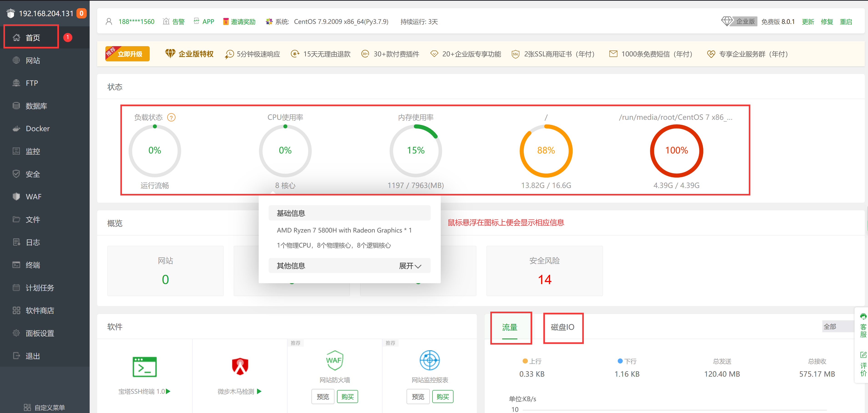Image resolution: width=868 pixels, height=413 pixels.
Task: Click 预览 under 网站监控报表
Action: tap(418, 396)
